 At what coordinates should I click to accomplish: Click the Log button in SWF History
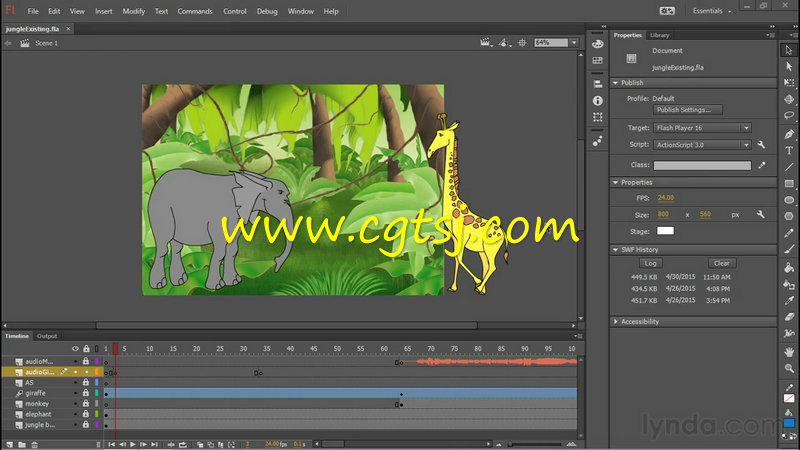click(x=651, y=263)
